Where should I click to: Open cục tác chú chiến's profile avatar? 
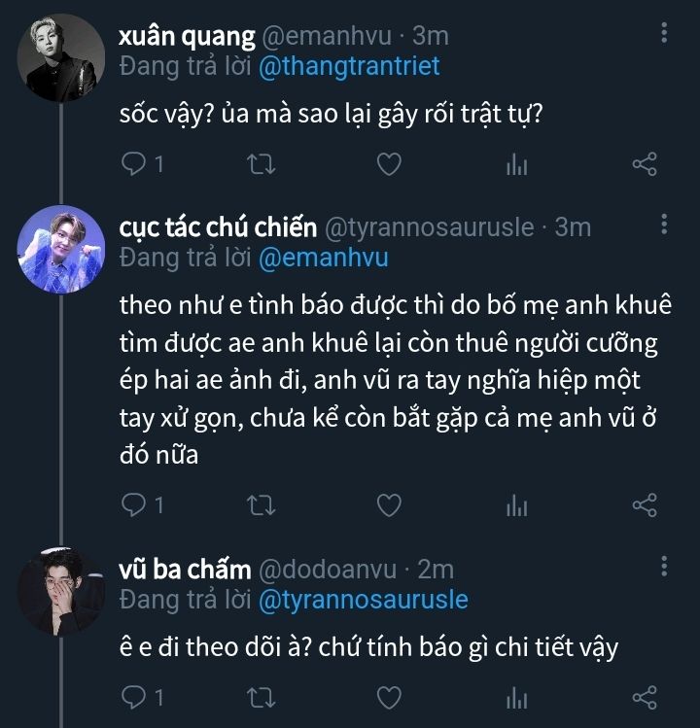[x=60, y=249]
